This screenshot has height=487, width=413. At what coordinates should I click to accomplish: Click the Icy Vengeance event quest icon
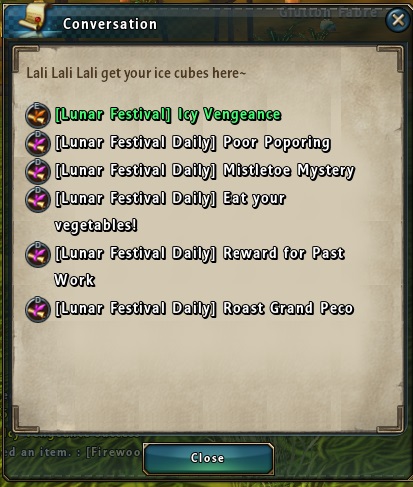(x=38, y=115)
